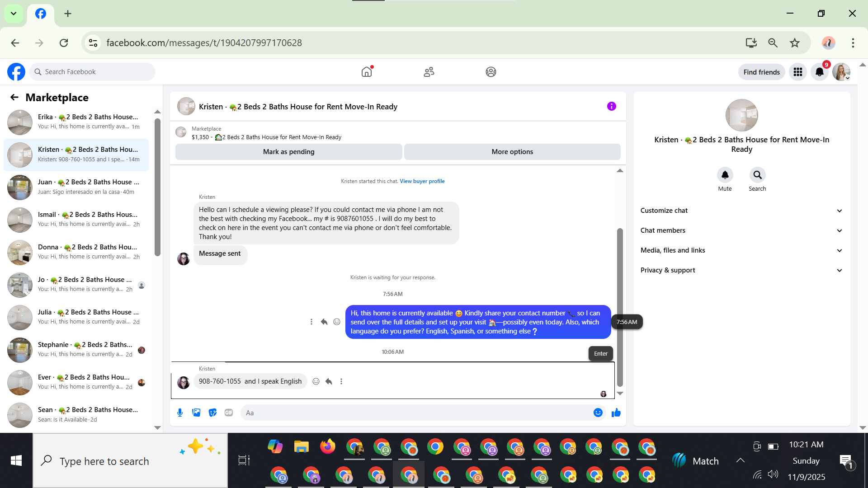Open the Ismail conversation
Image resolution: width=868 pixels, height=488 pixels.
coord(76,220)
